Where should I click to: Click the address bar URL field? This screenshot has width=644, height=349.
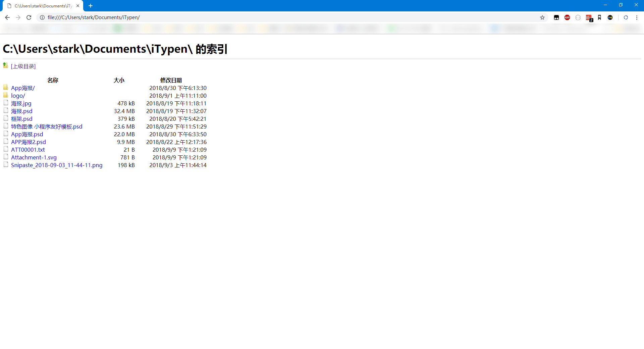(x=268, y=17)
